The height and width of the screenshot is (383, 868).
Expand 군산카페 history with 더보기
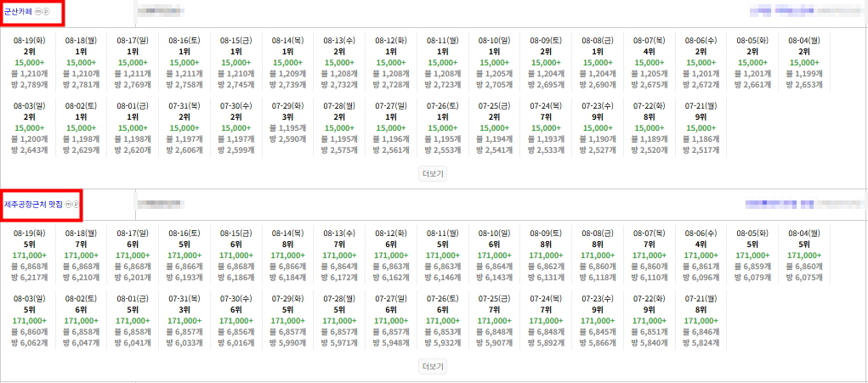pos(434,173)
